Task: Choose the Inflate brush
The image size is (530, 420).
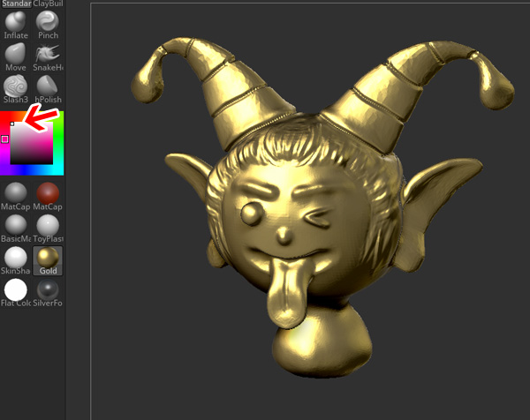Action: (15, 24)
